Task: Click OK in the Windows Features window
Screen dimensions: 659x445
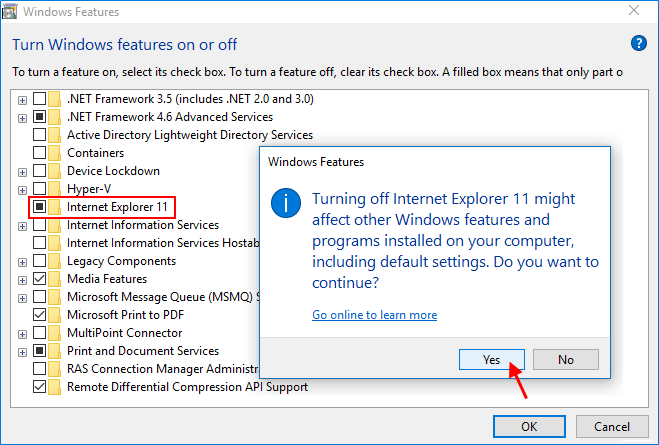Action: pos(529,426)
